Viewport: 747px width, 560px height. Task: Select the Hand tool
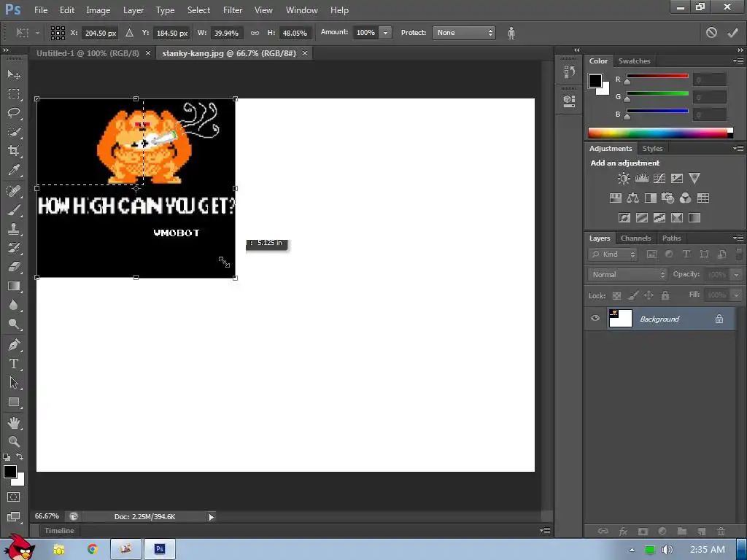point(14,423)
